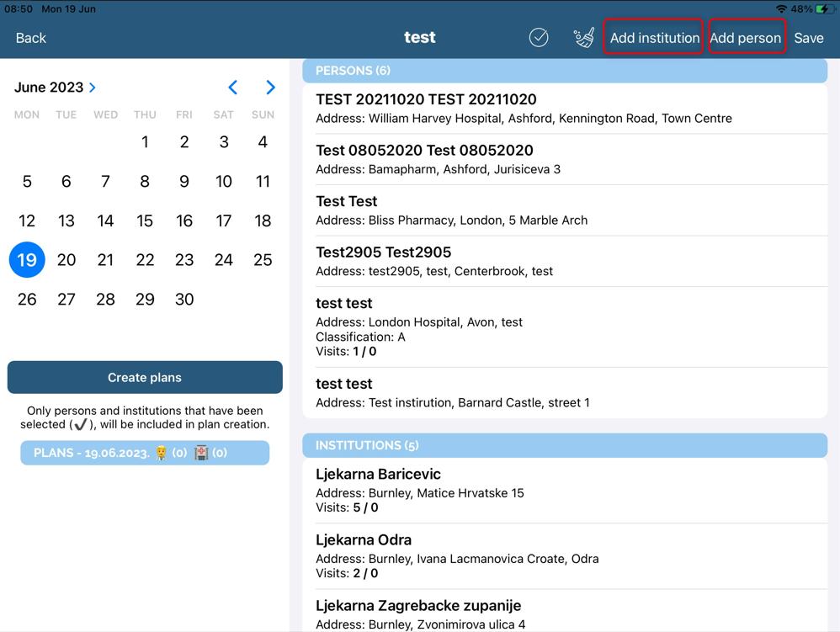840x632 pixels.
Task: Collapse the PERSONS (6) section header
Action: coord(564,71)
